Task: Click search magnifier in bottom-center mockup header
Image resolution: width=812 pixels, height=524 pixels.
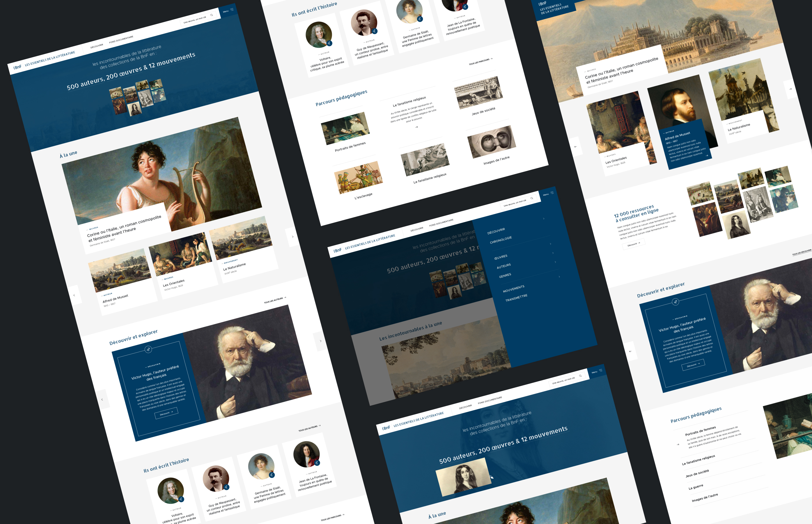Action: click(x=580, y=376)
